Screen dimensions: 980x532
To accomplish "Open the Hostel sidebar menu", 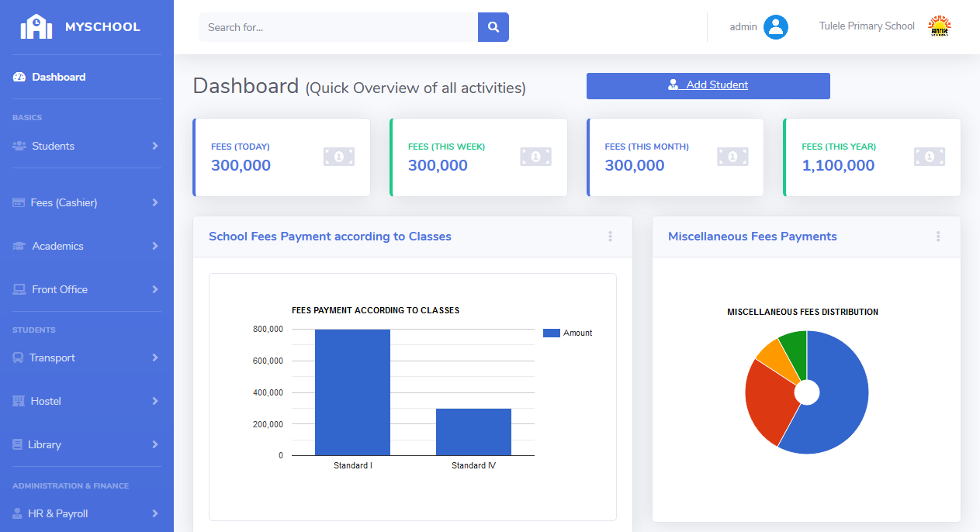I will tap(87, 401).
